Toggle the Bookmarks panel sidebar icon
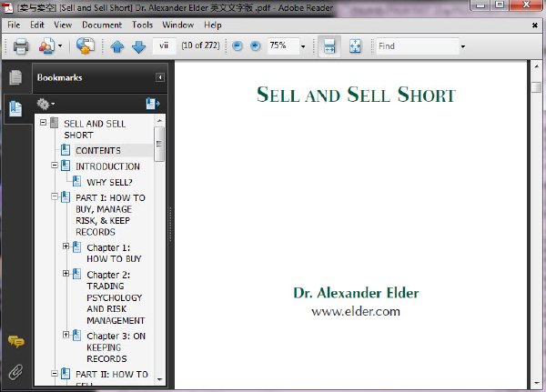546x392 pixels. click(x=15, y=108)
